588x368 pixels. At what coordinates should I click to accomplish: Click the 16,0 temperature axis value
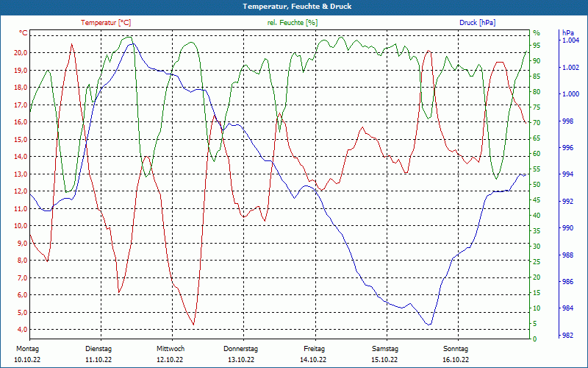pos(21,122)
